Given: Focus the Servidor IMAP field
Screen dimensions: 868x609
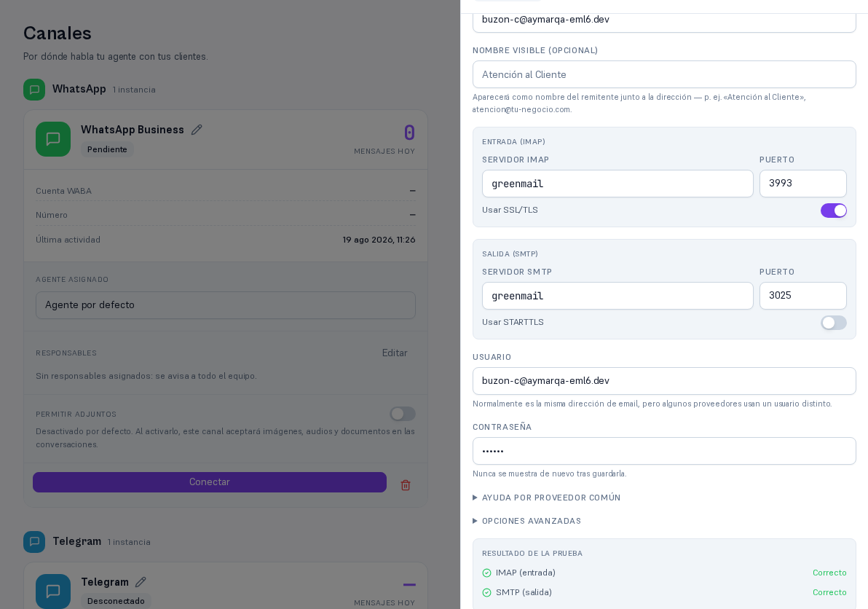Looking at the screenshot, I should (618, 184).
